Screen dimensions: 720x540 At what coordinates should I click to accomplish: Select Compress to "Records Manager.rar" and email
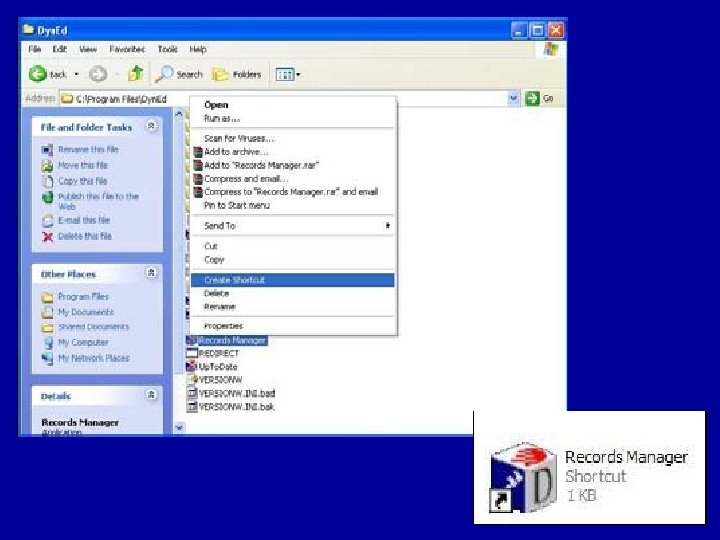point(292,192)
